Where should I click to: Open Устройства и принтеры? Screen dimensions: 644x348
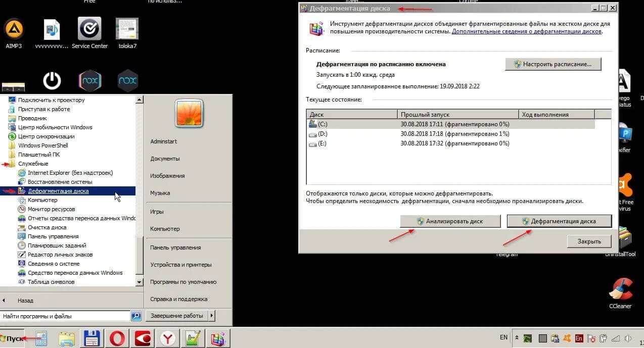(181, 265)
